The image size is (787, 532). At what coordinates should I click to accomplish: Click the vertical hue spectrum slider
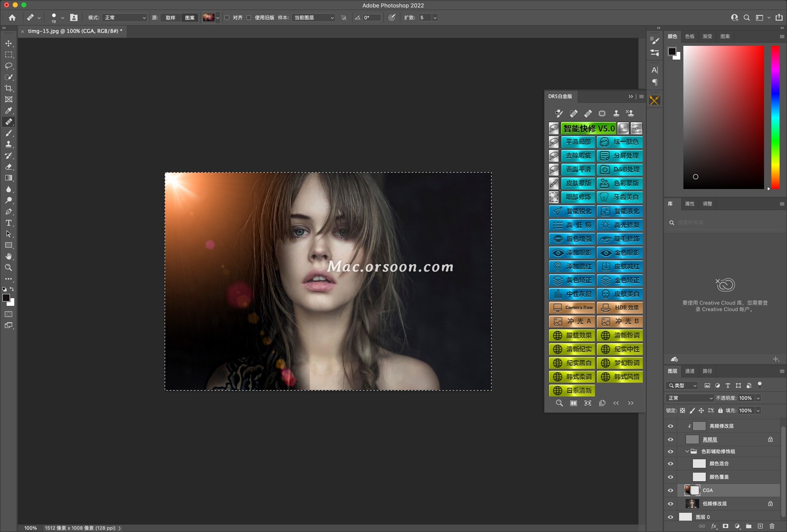775,117
